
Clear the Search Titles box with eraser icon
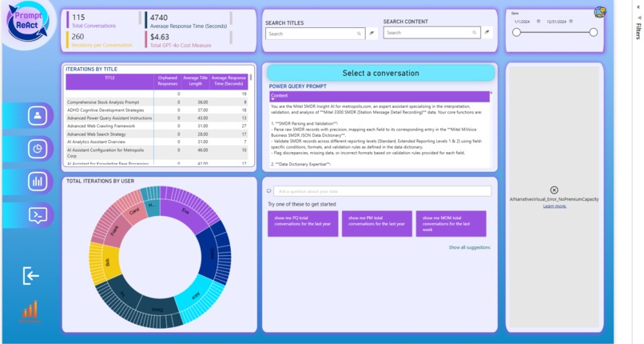pyautogui.click(x=372, y=34)
